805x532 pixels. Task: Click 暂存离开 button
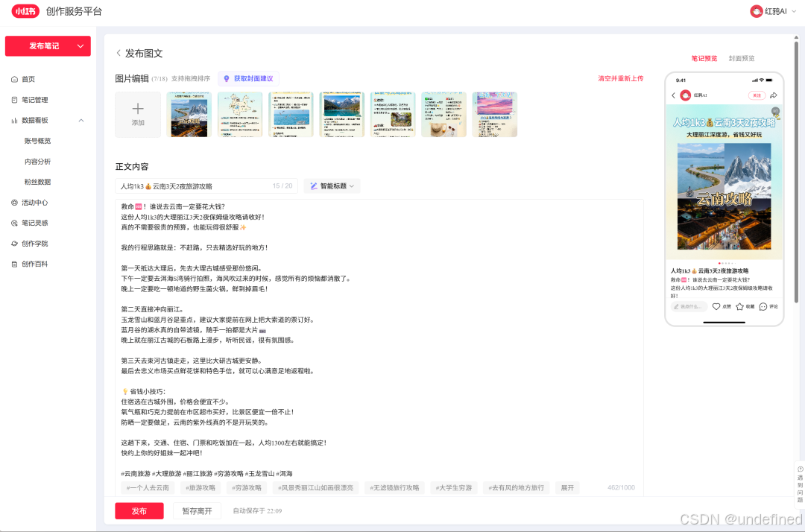coord(197,511)
